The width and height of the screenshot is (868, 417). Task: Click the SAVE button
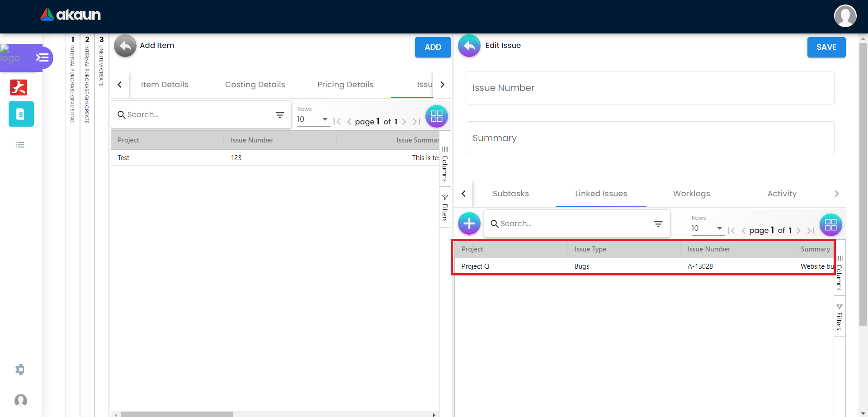click(826, 47)
